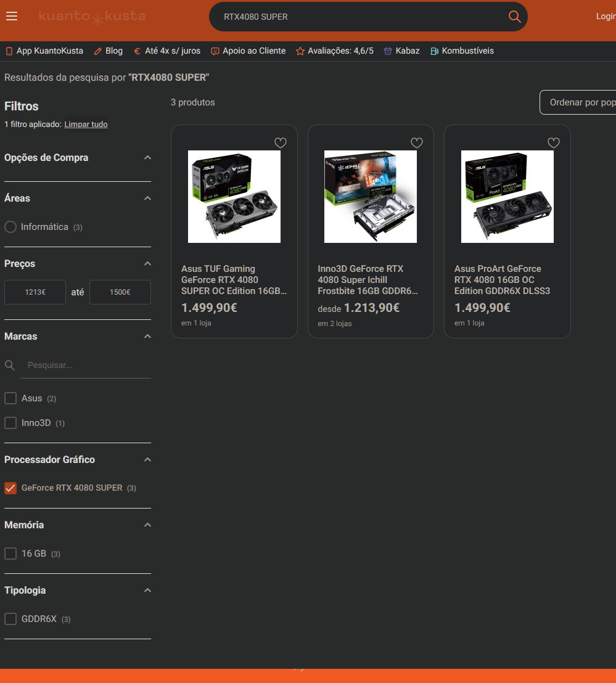This screenshot has height=683, width=616.
Task: Click the Kabaz basket icon
Action: coord(388,51)
